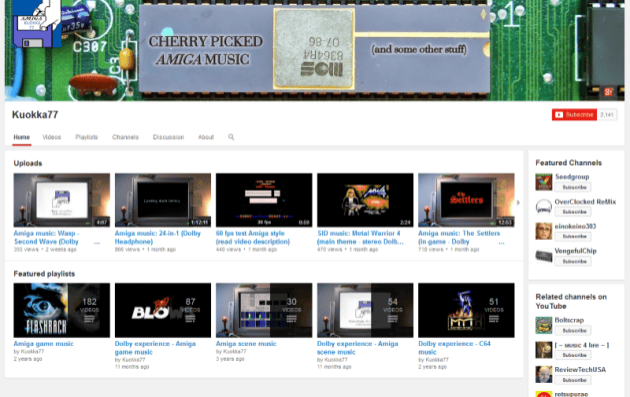
Task: Open 'Dolby experience - Amiga scene music' link
Action: coord(358,348)
